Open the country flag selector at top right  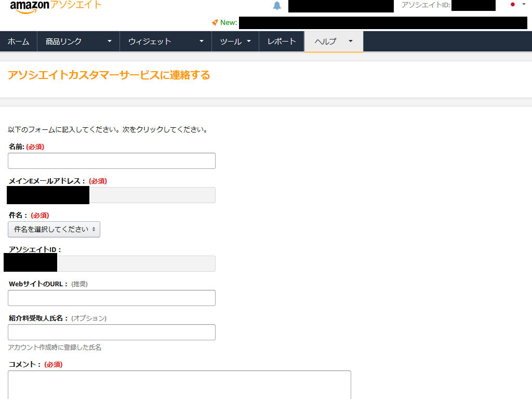point(514,5)
